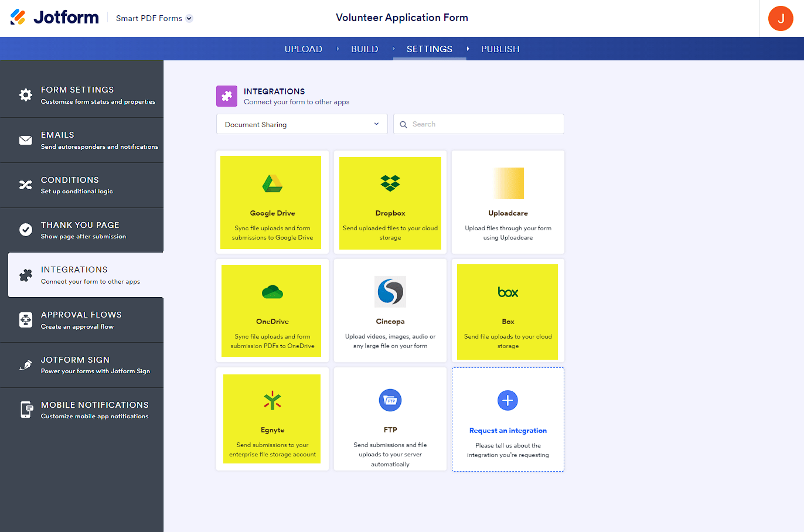Click the FTP logo icon
This screenshot has height=532, width=804.
390,400
